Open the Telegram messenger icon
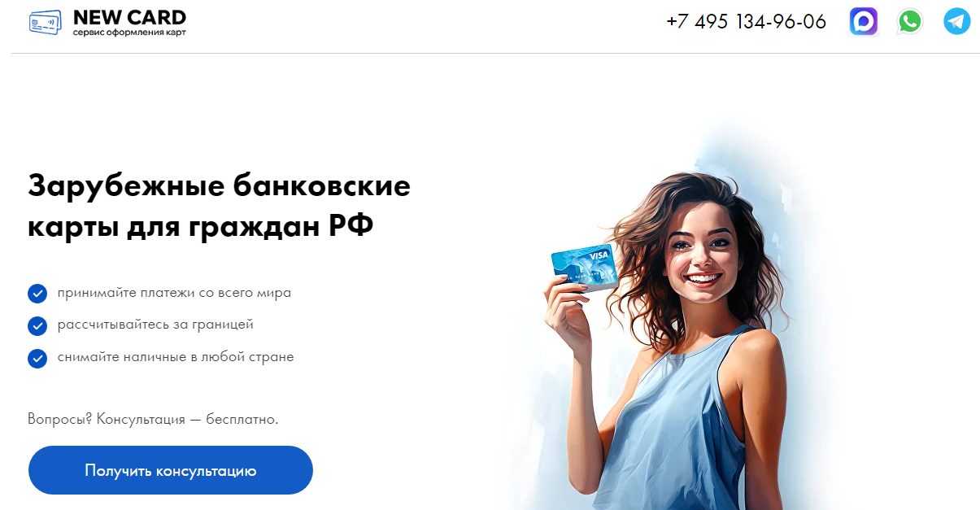 (957, 21)
